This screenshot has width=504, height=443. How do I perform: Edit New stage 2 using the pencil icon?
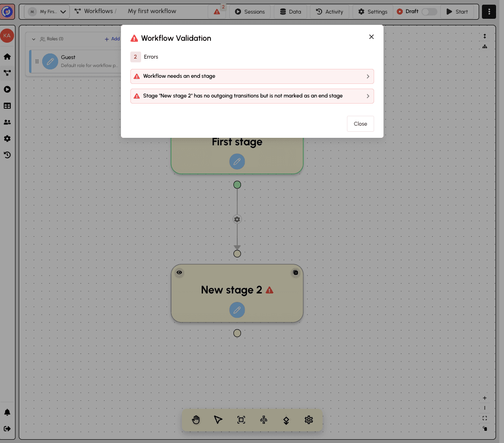[x=237, y=310]
